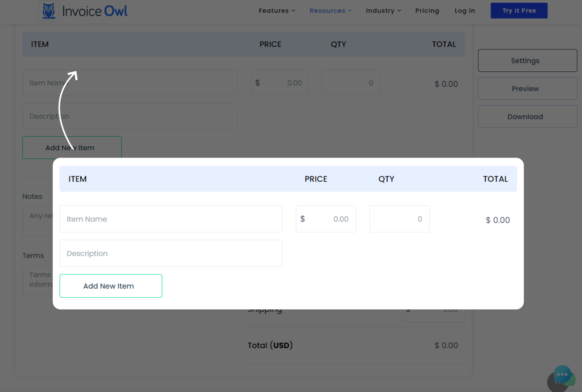
Task: Click the price field showing 0.00
Action: click(326, 219)
